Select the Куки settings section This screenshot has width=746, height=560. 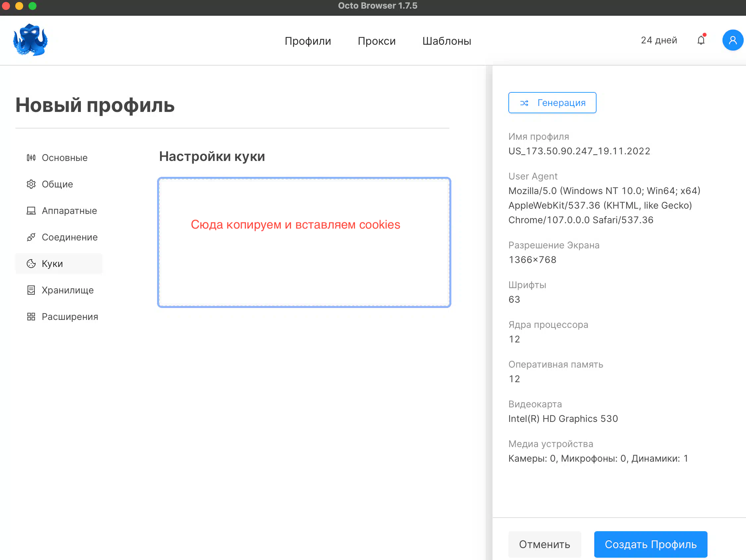tap(58, 264)
